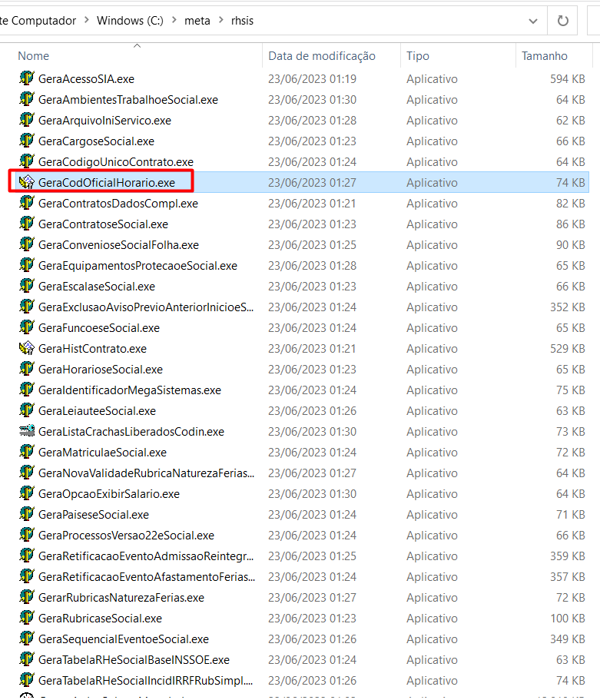The width and height of the screenshot is (600, 700).
Task: Expand the chevron after Windows (C:)
Action: click(174, 21)
